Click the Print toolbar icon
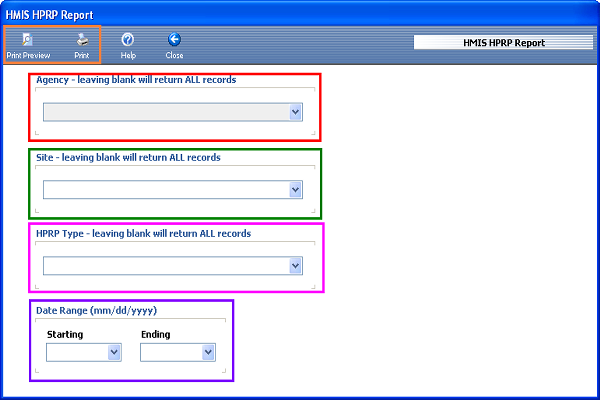 pos(82,45)
